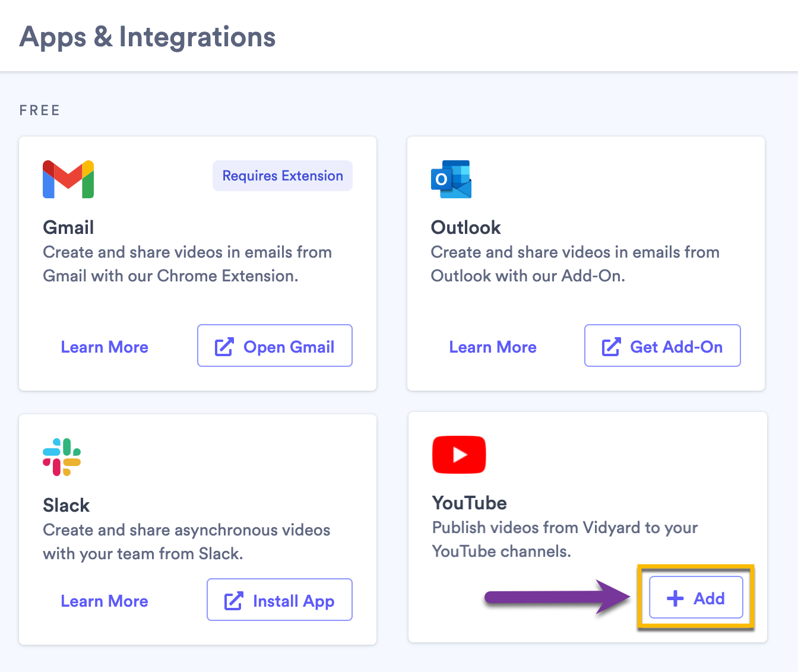798x672 pixels.
Task: Click the YouTube card title
Action: click(470, 503)
